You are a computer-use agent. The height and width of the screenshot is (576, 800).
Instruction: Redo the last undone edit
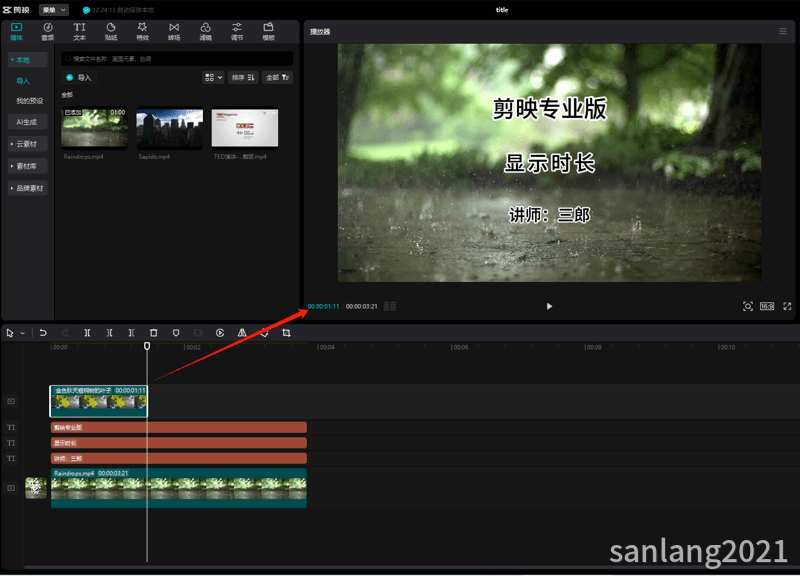pos(65,333)
